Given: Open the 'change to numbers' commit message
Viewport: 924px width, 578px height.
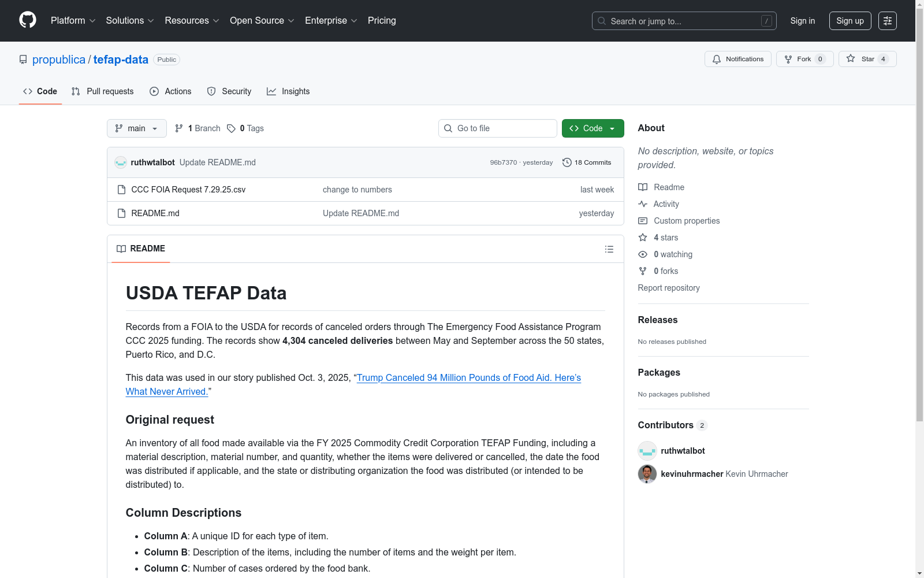Looking at the screenshot, I should click(357, 190).
